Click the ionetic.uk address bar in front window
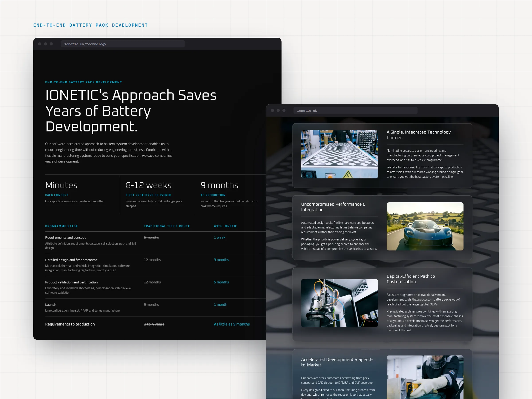The height and width of the screenshot is (399, 532). click(x=356, y=111)
